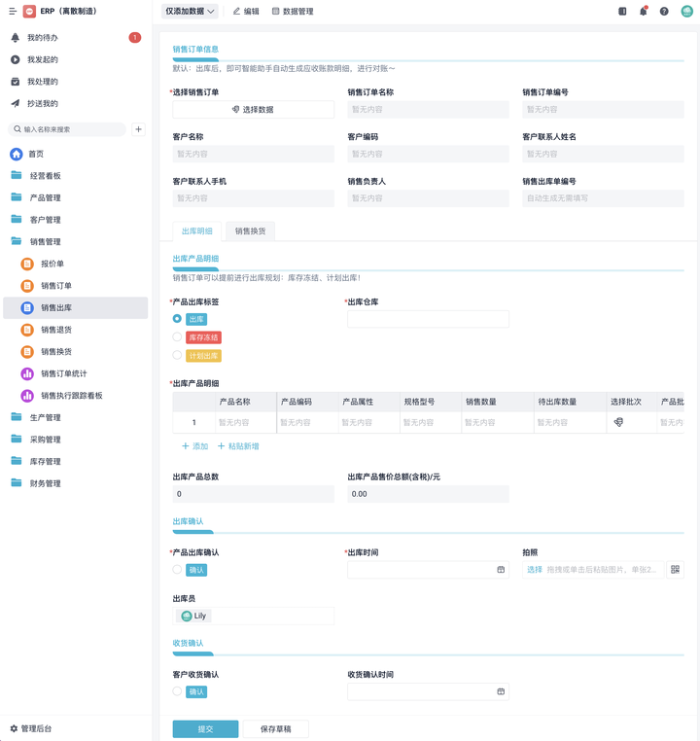Click the 提交 button
Screen dimensions: 700x741
(205, 728)
